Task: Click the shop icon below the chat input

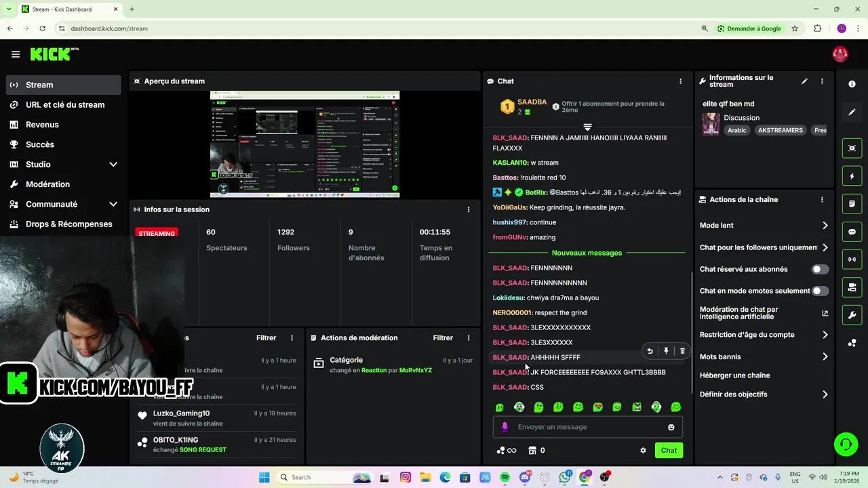Action: coord(532,450)
